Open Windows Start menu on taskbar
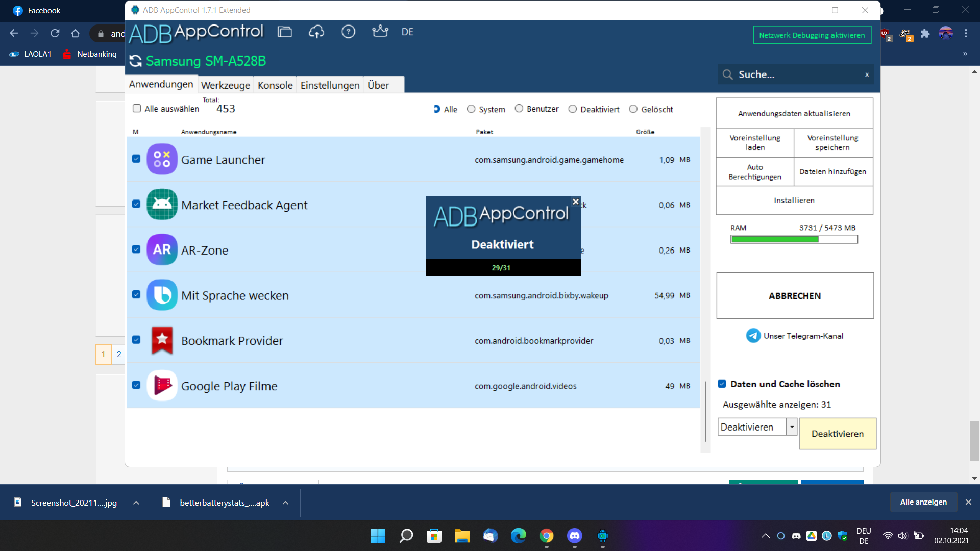 point(378,536)
